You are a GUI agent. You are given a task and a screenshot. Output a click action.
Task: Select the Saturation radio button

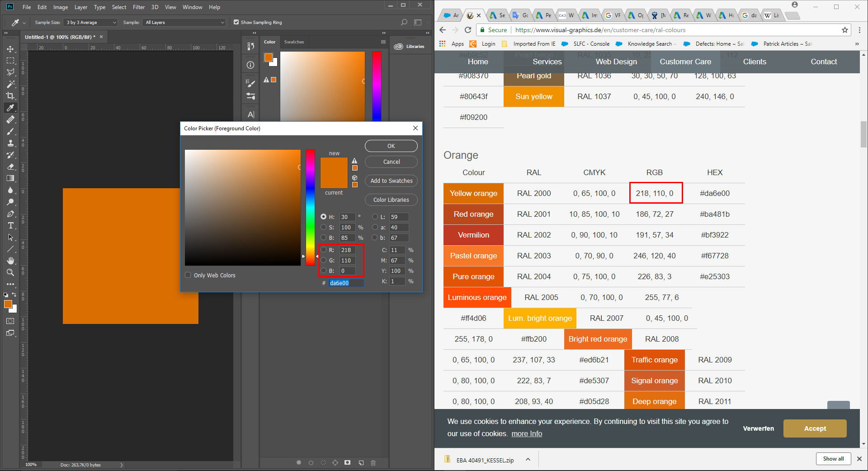[x=324, y=227]
